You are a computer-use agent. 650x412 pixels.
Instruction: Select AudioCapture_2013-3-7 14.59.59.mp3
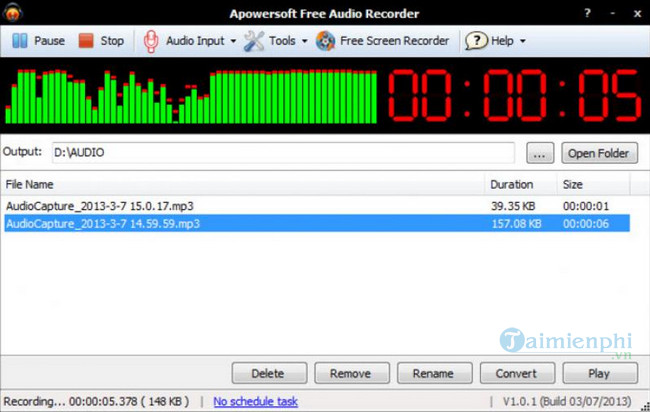click(x=103, y=224)
